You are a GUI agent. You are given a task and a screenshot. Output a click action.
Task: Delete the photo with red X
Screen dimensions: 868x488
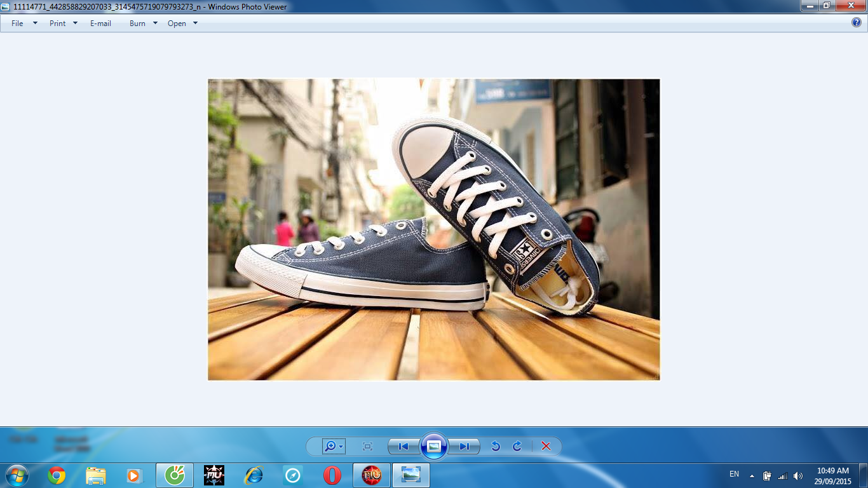546,446
